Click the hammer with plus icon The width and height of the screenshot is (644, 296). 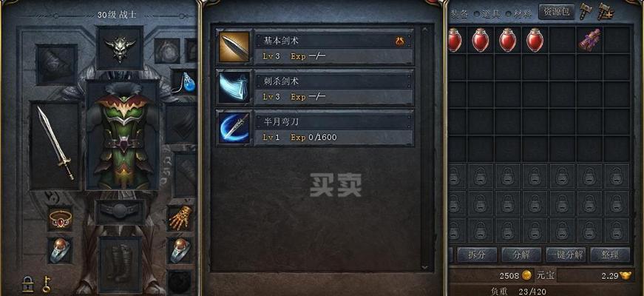[605, 11]
